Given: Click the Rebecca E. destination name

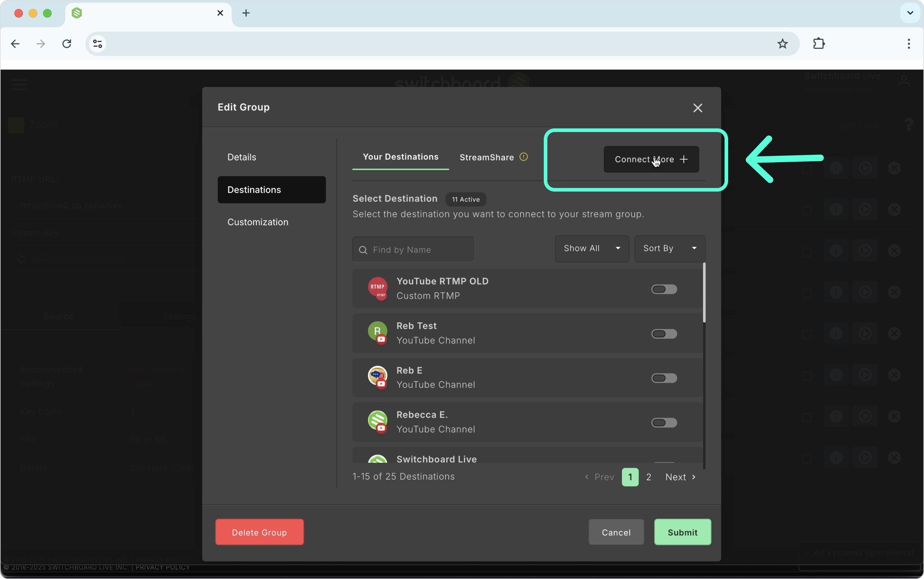Looking at the screenshot, I should pyautogui.click(x=422, y=415).
